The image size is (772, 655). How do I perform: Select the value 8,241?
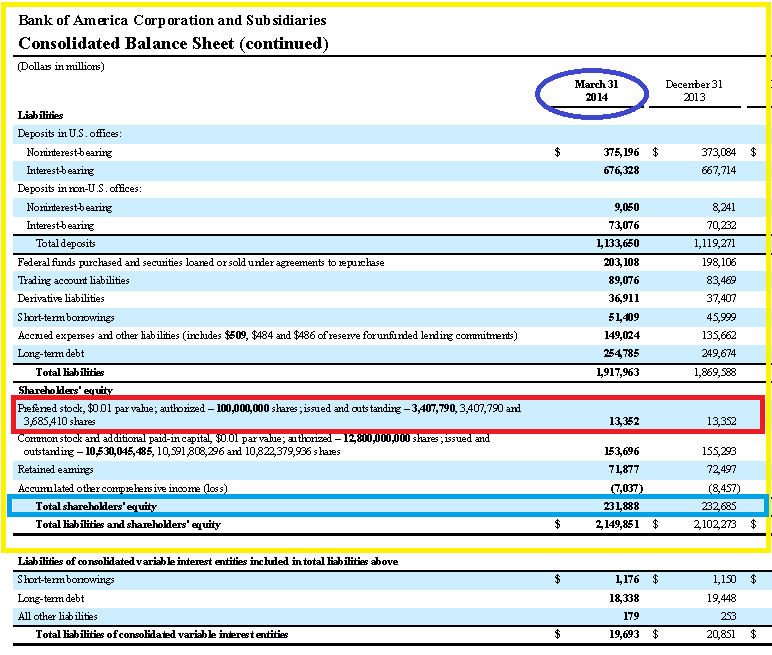[724, 207]
